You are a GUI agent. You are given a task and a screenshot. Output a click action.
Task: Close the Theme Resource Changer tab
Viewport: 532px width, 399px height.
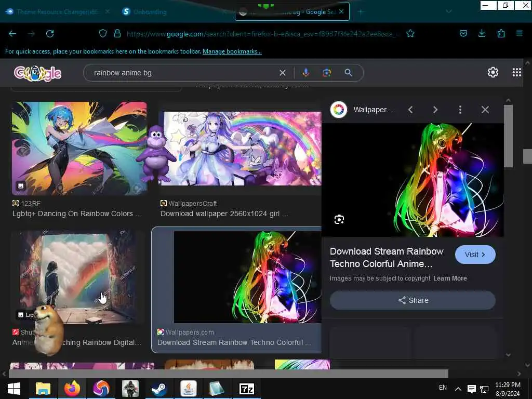107,11
